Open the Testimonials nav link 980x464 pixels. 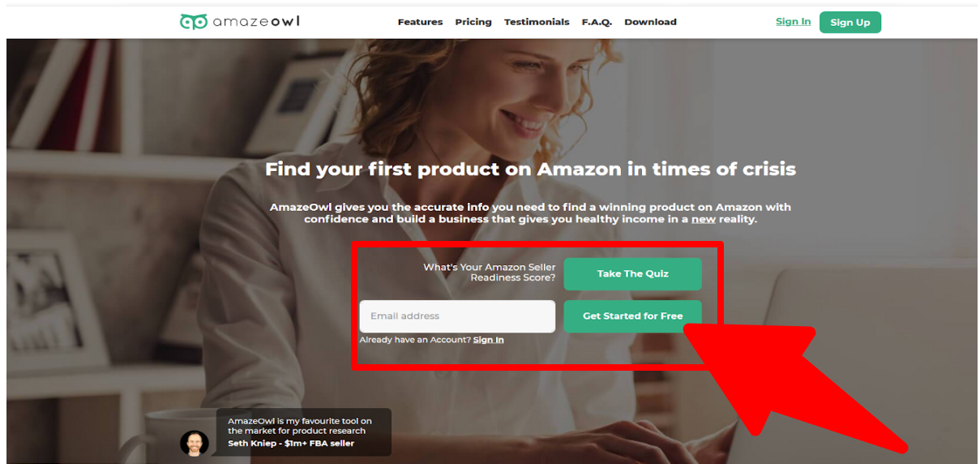point(537,22)
